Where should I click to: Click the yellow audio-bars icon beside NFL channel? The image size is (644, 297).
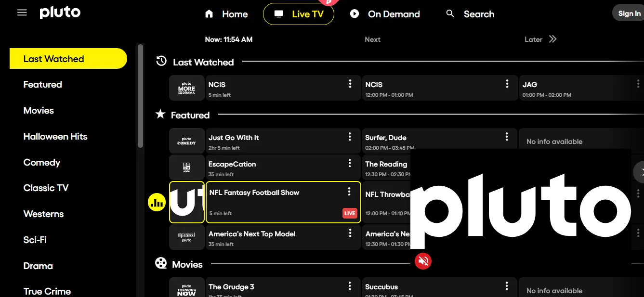(x=156, y=202)
